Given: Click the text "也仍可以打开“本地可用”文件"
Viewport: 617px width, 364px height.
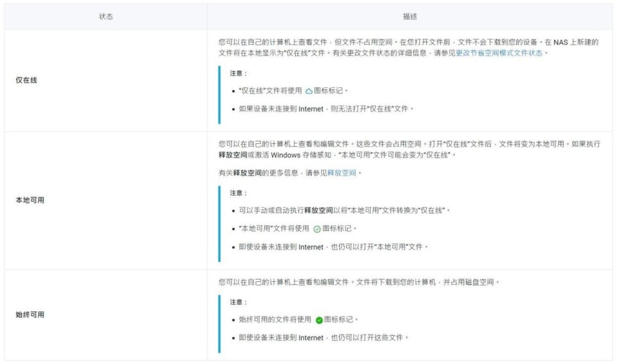Looking at the screenshot, I should (379, 247).
